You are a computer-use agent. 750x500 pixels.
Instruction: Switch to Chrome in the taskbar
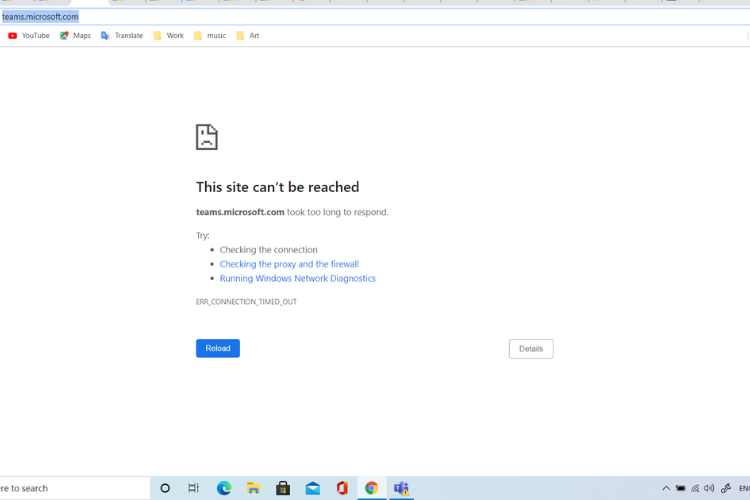pyautogui.click(x=372, y=488)
